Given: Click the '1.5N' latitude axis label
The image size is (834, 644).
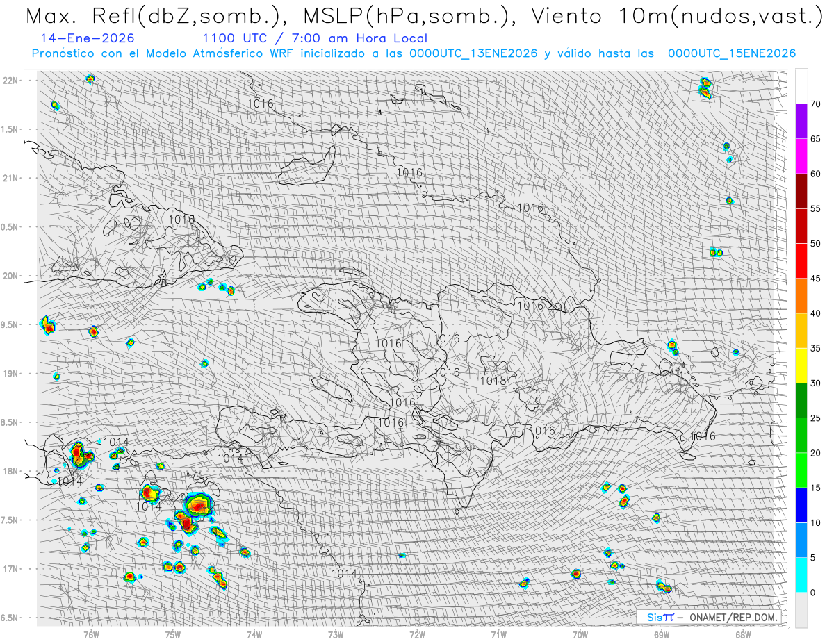Looking at the screenshot, I should (10, 129).
